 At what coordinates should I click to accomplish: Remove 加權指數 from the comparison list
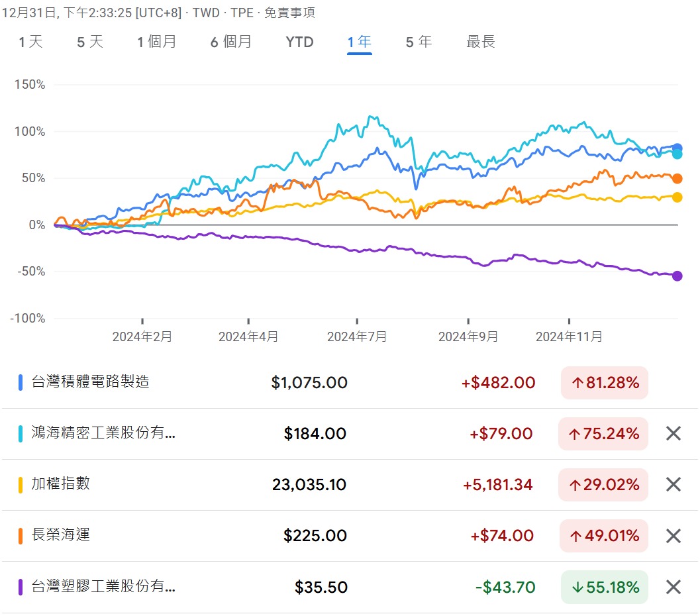(x=673, y=485)
